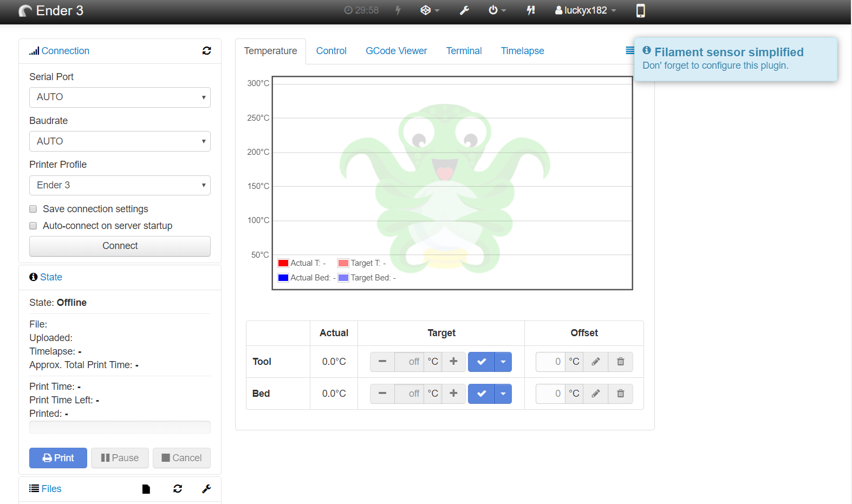Edit Tool offset with pencil icon
852x504 pixels.
pos(596,362)
